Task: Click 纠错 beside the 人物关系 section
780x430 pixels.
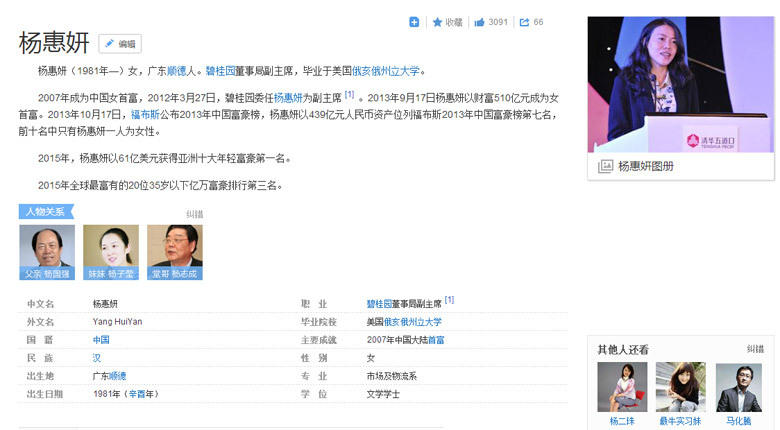Action: pyautogui.click(x=195, y=214)
